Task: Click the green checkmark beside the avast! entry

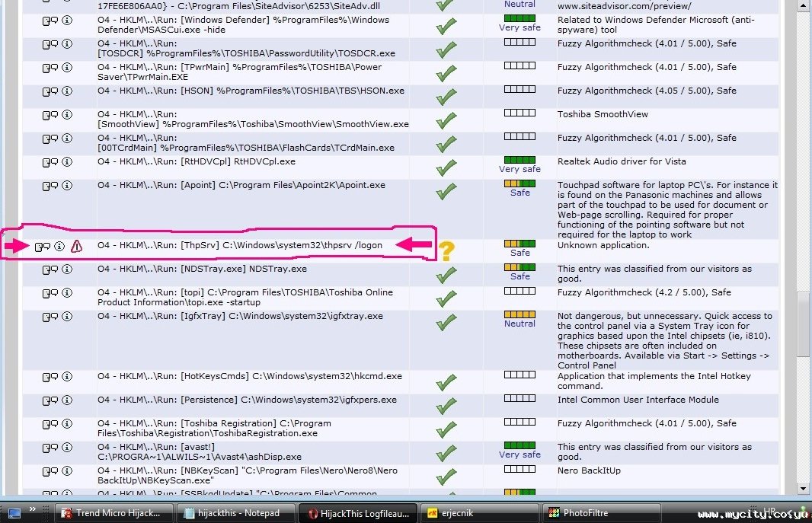Action: pyautogui.click(x=446, y=453)
